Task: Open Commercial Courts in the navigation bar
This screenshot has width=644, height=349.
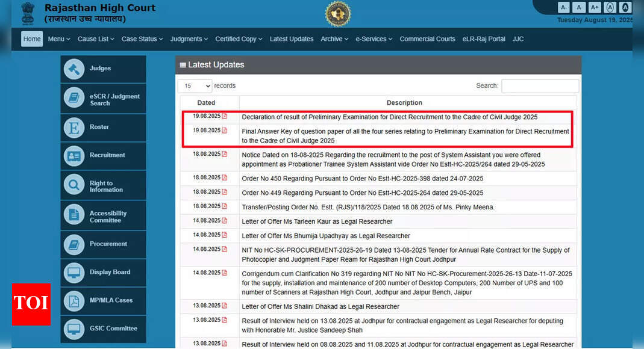Action: click(x=427, y=39)
